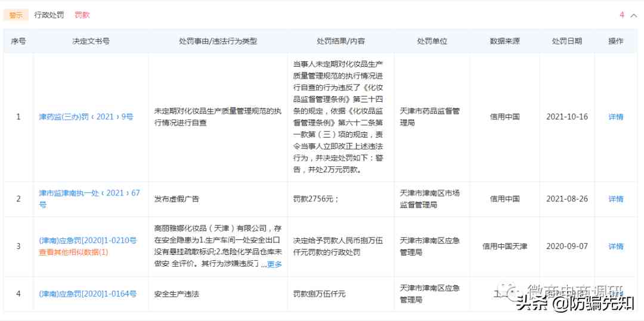
Task: Click the 处罚日期 column header
Action: point(566,41)
